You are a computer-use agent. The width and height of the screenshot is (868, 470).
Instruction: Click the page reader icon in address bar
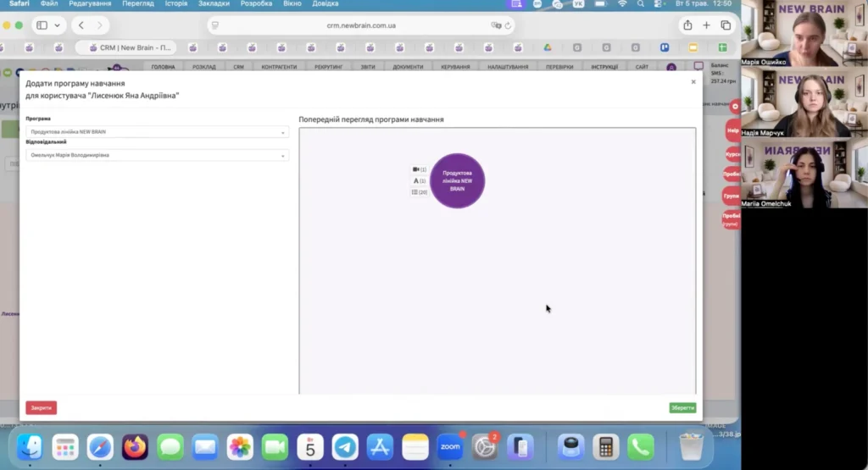click(215, 25)
